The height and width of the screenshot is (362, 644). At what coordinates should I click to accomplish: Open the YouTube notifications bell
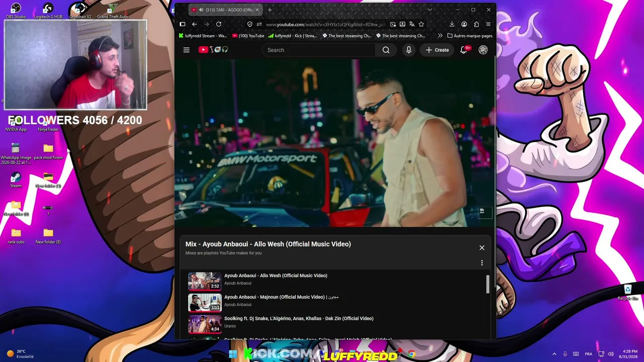(x=464, y=50)
